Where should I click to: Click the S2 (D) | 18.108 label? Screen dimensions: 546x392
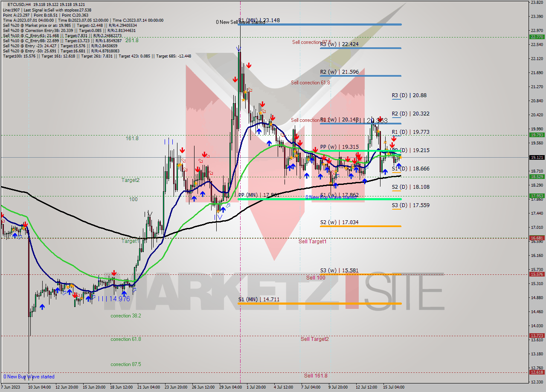[410, 187]
